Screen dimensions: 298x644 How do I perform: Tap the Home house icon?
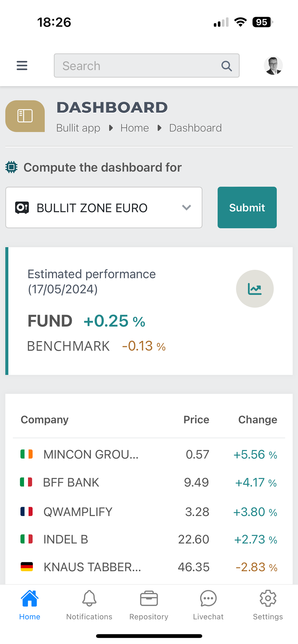click(30, 598)
